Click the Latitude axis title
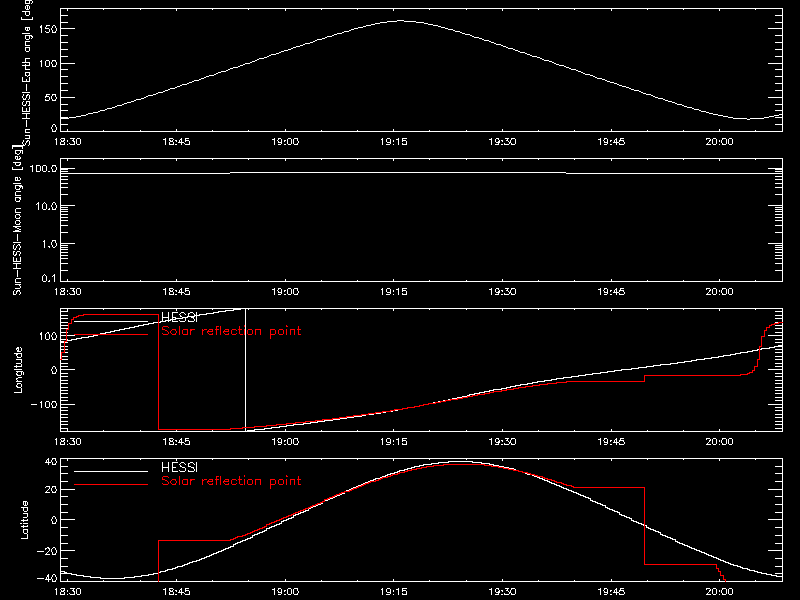Viewport: 800px width, 600px height. point(24,520)
